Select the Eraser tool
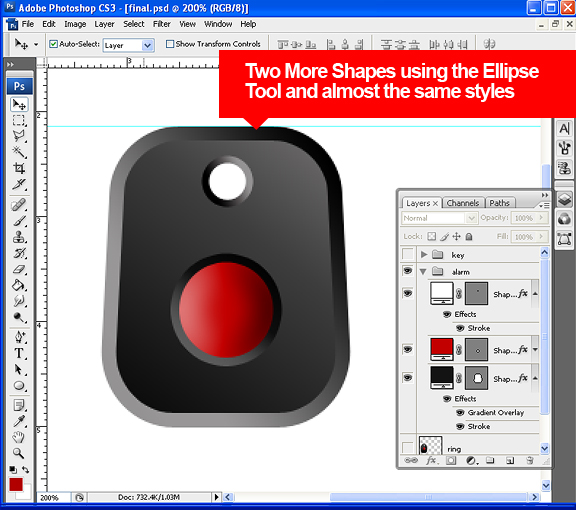 [19, 269]
